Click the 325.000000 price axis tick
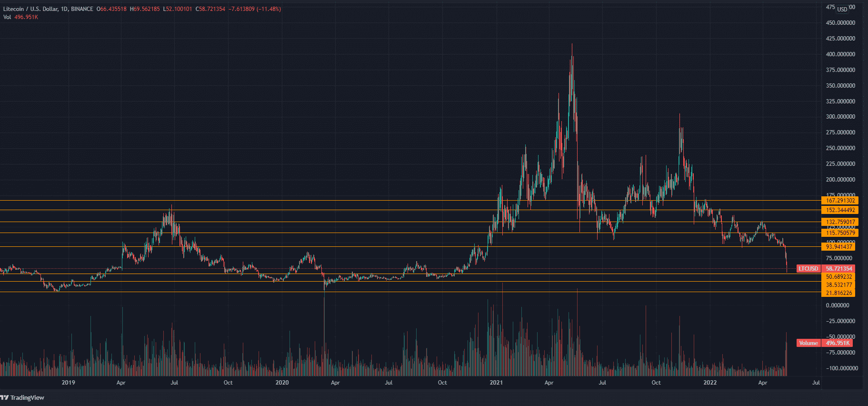The height and width of the screenshot is (406, 868). tap(840, 101)
